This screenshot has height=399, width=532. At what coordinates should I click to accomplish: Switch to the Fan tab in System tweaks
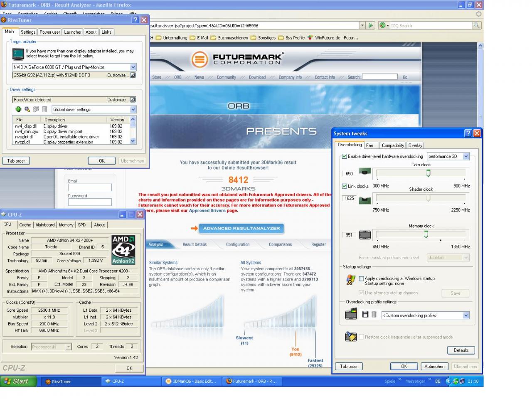(x=369, y=145)
